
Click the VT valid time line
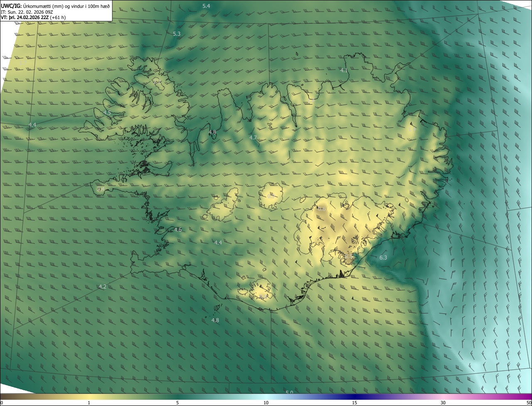33,17
